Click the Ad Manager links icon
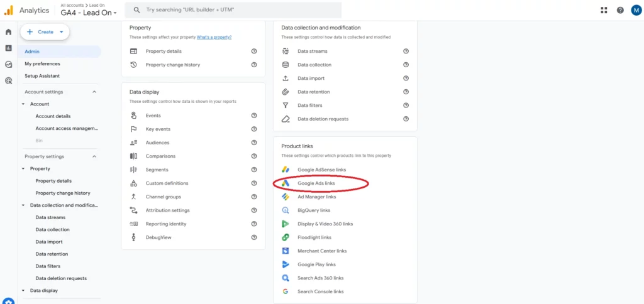This screenshot has width=644, height=304. click(x=286, y=197)
